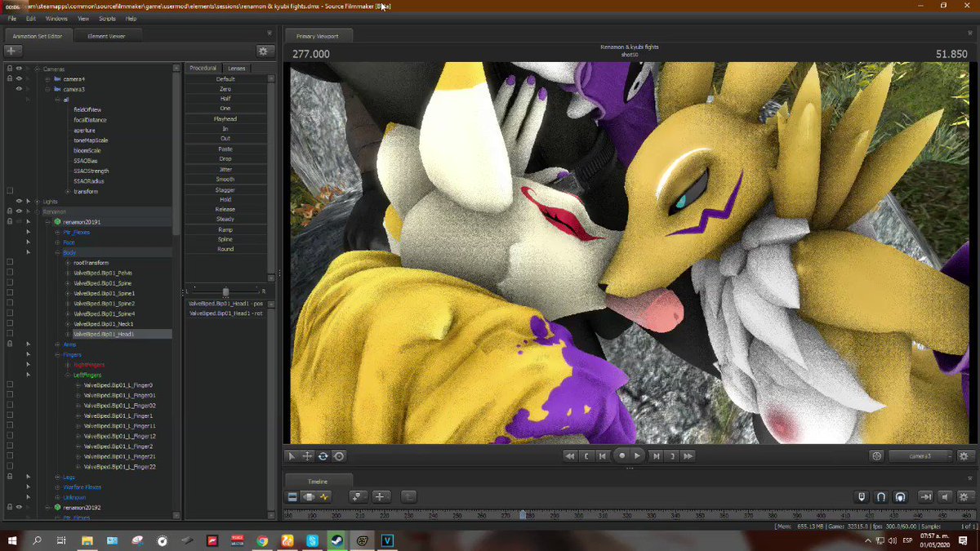Open the Animation Set Editor gear settings
980x551 pixels.
point(263,51)
